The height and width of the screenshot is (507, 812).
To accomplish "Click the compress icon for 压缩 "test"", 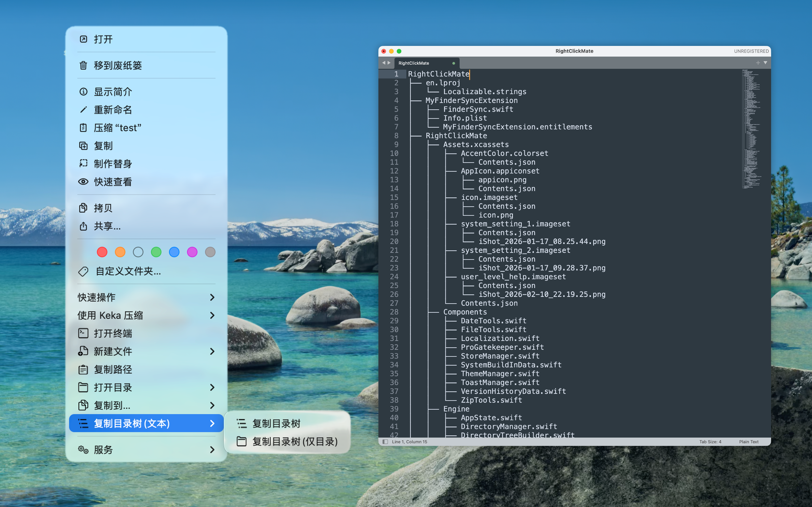I will tap(83, 128).
